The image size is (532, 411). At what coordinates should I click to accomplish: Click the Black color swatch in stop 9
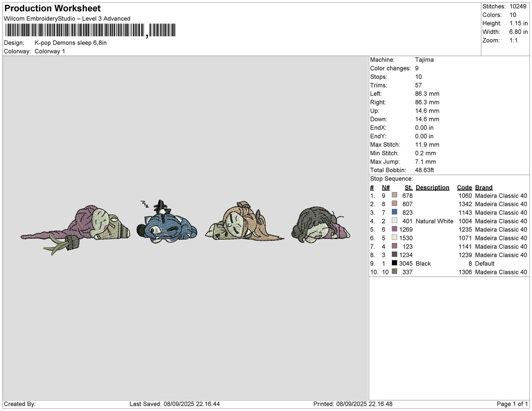coord(394,263)
